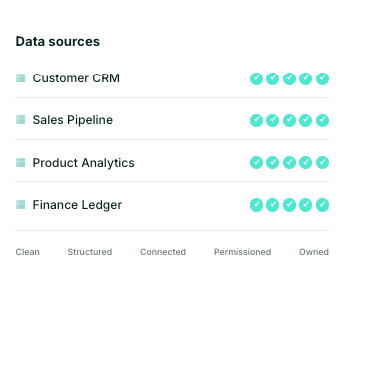The height and width of the screenshot is (366, 366).
Task: Select the Sales Pipeline data source
Action: tap(172, 120)
